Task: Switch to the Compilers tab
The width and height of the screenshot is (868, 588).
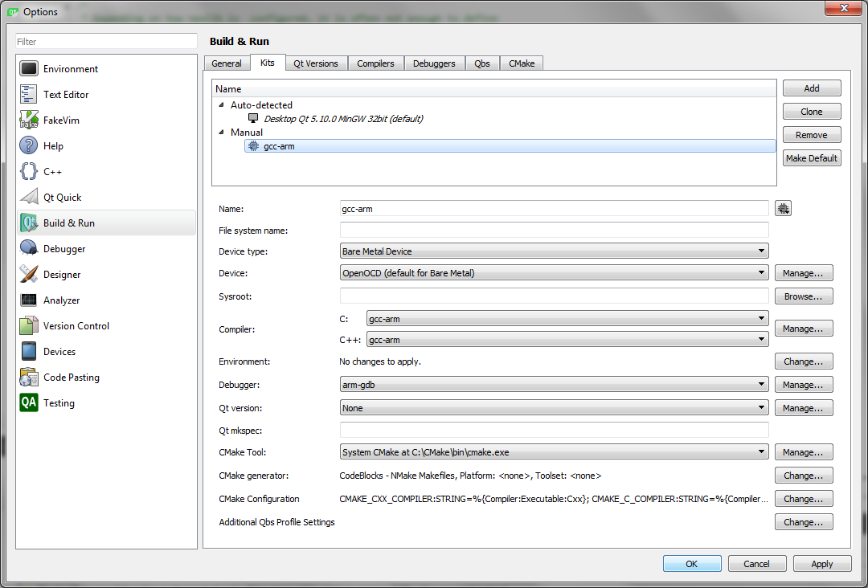Action: click(375, 63)
